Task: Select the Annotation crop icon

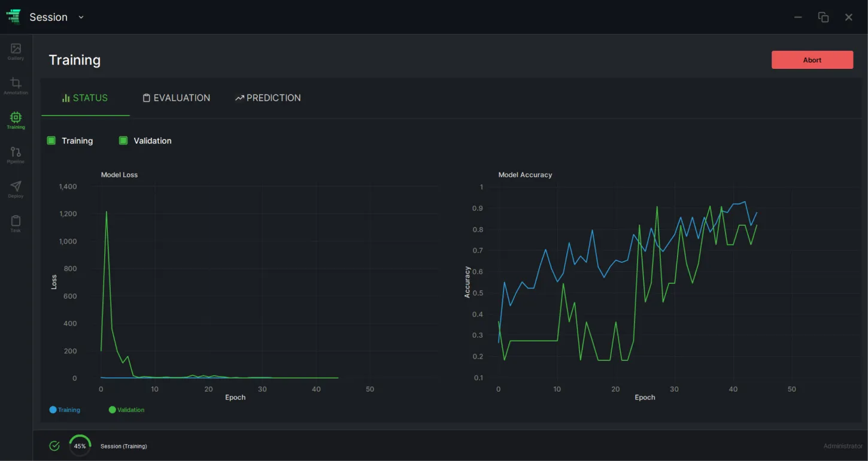Action: point(16,83)
